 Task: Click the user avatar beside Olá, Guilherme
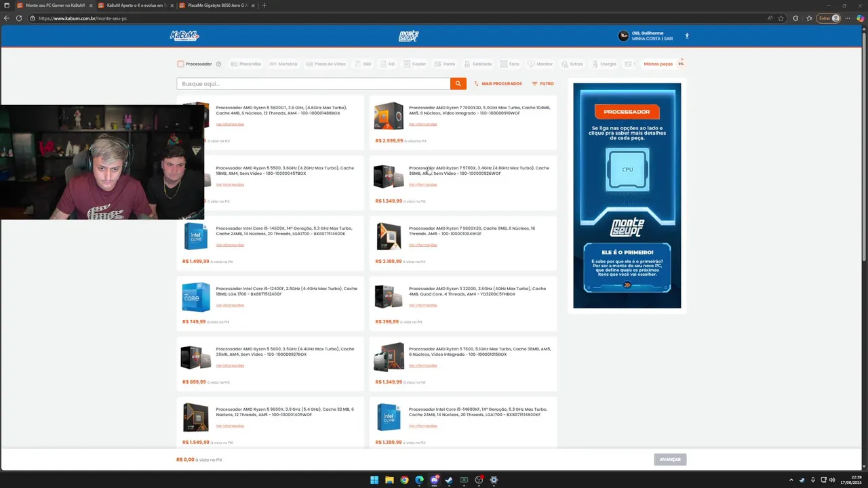(623, 36)
